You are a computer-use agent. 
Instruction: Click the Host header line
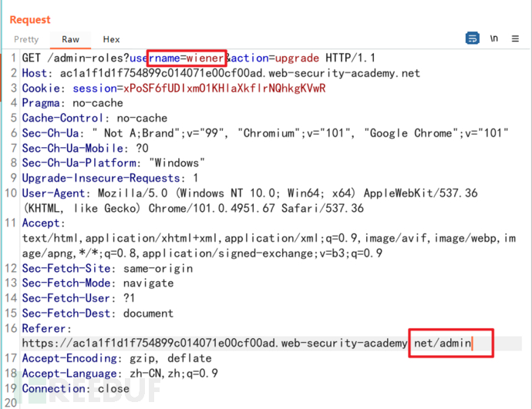(220, 73)
